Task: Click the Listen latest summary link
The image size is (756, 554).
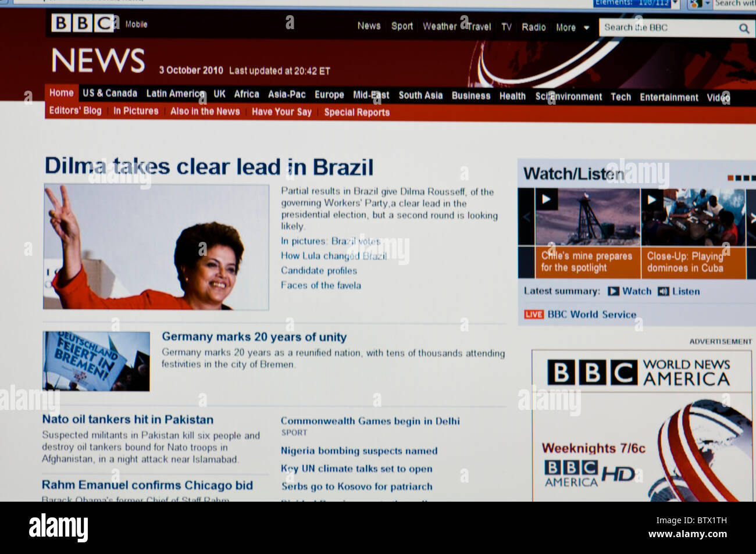Action: coord(686,292)
